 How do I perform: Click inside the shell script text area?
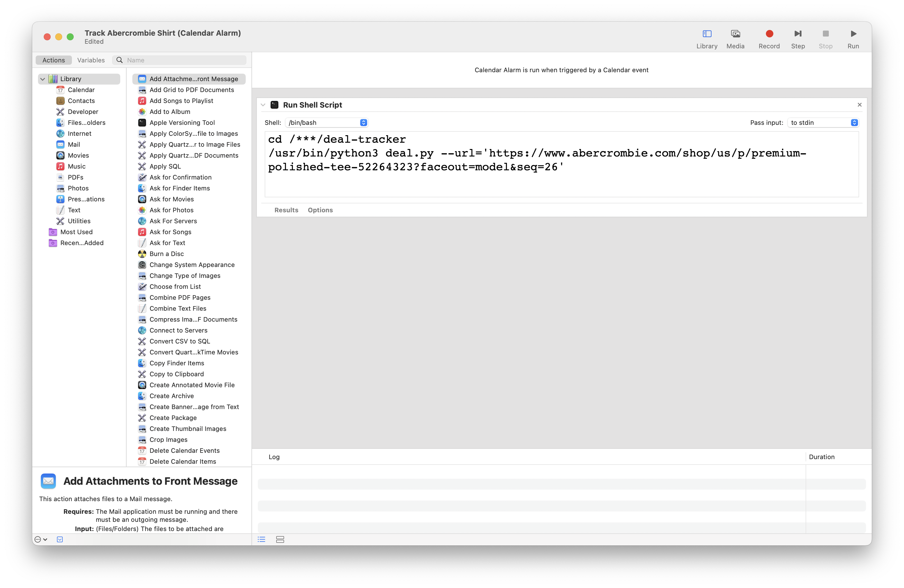(561, 164)
